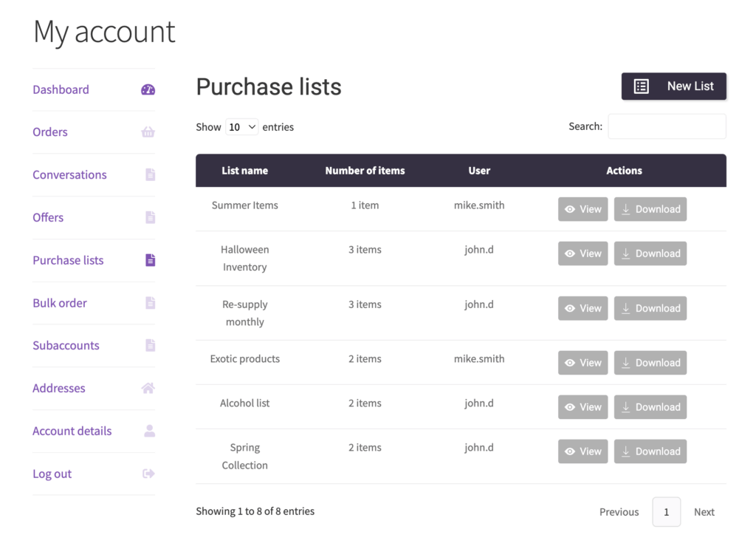Click the Addresses house icon

[x=148, y=388]
